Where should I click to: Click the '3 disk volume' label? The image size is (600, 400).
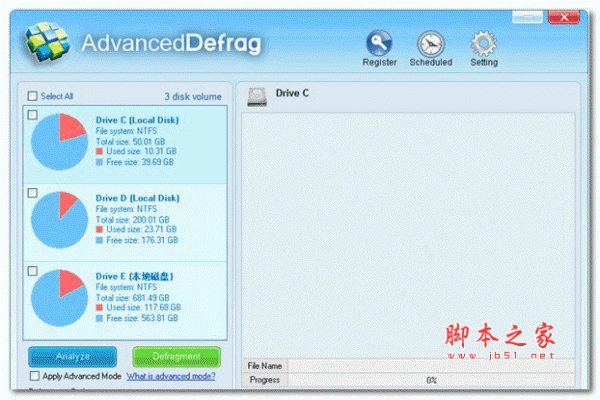193,96
